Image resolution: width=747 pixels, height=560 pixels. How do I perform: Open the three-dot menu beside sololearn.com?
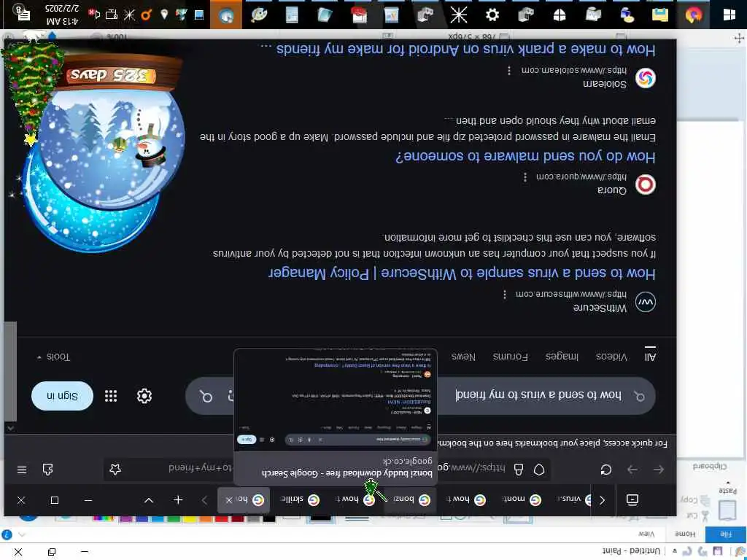click(509, 71)
